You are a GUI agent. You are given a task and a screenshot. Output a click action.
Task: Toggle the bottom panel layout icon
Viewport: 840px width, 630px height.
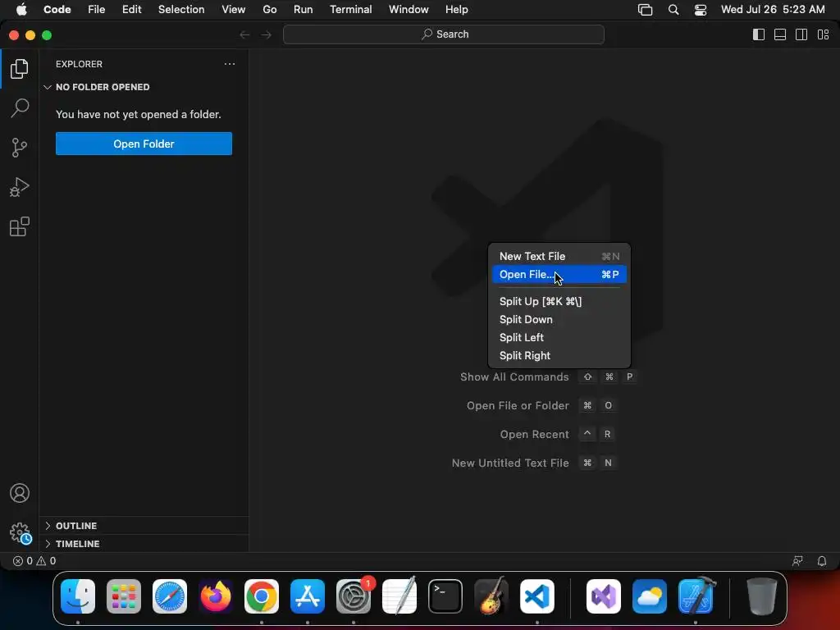click(x=780, y=34)
